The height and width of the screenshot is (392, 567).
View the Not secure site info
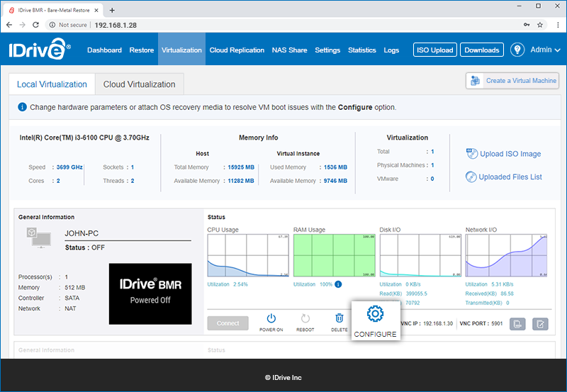pyautogui.click(x=68, y=25)
